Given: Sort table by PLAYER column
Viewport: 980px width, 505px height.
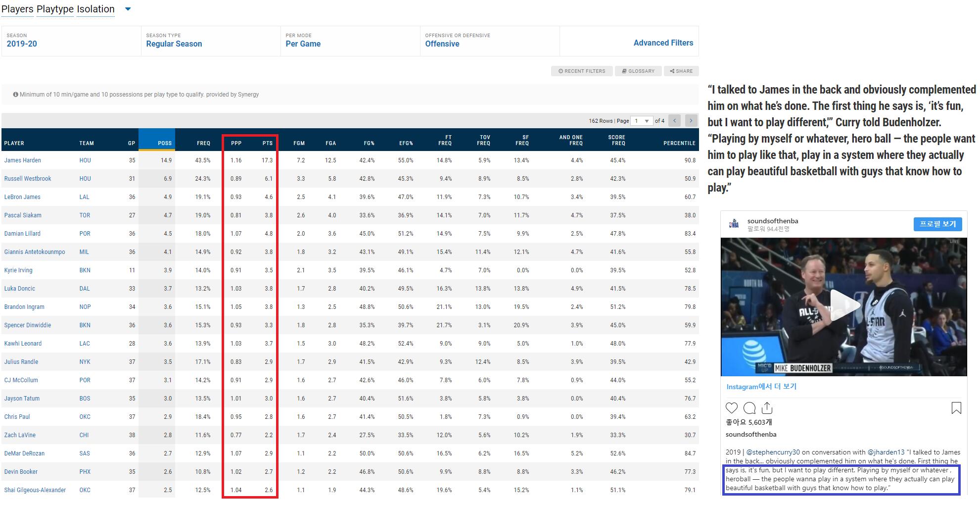Looking at the screenshot, I should (14, 143).
